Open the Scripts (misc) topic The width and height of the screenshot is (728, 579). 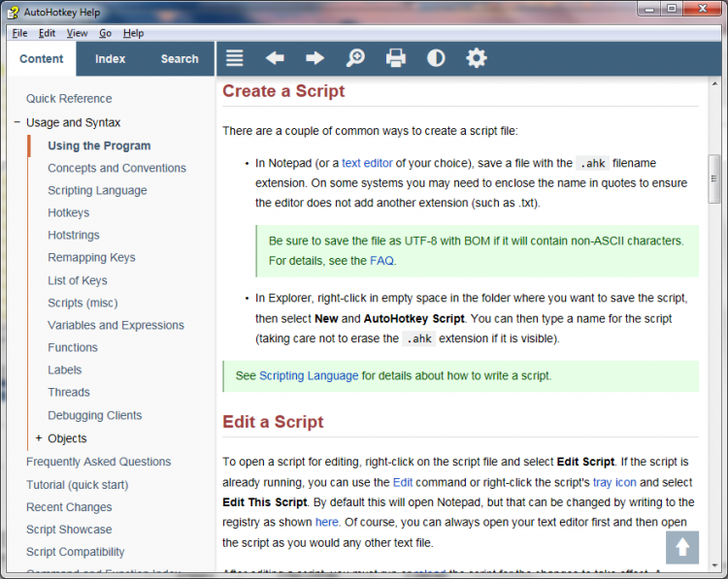(83, 303)
